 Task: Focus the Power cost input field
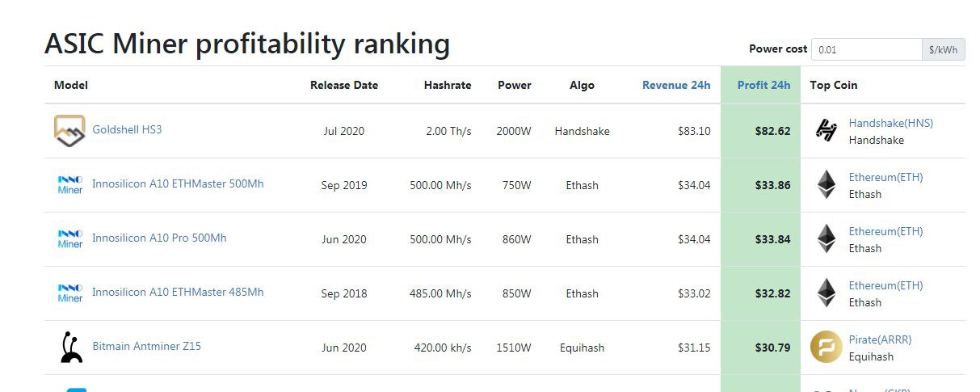pos(866,49)
